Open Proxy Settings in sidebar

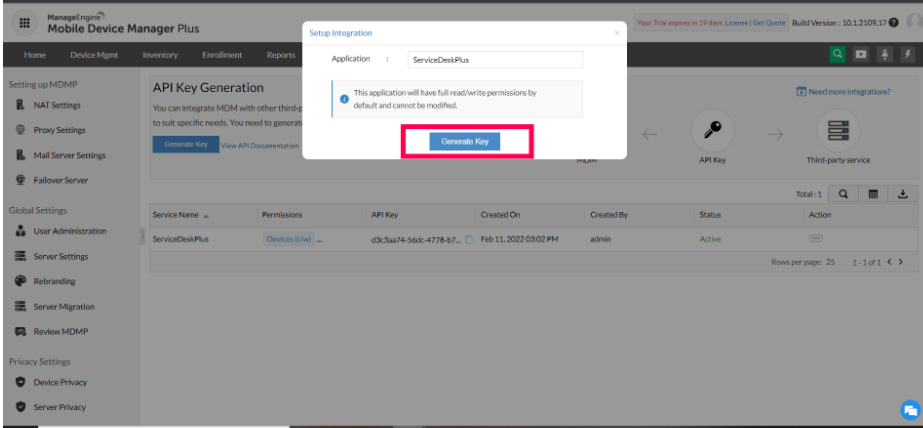click(x=59, y=130)
